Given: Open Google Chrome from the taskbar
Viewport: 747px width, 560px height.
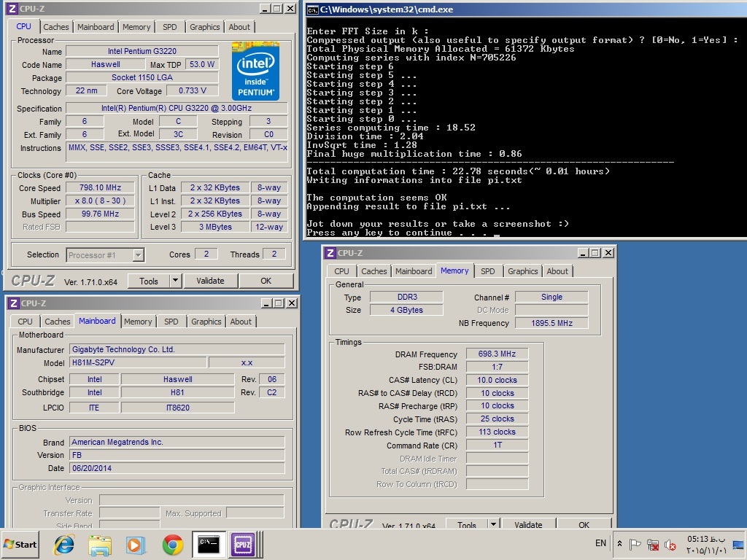Looking at the screenshot, I should (x=172, y=544).
